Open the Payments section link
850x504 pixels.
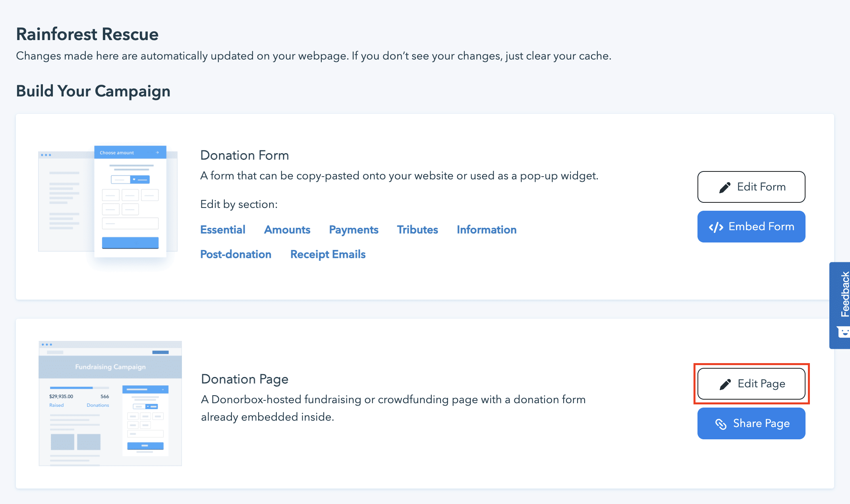pyautogui.click(x=354, y=230)
